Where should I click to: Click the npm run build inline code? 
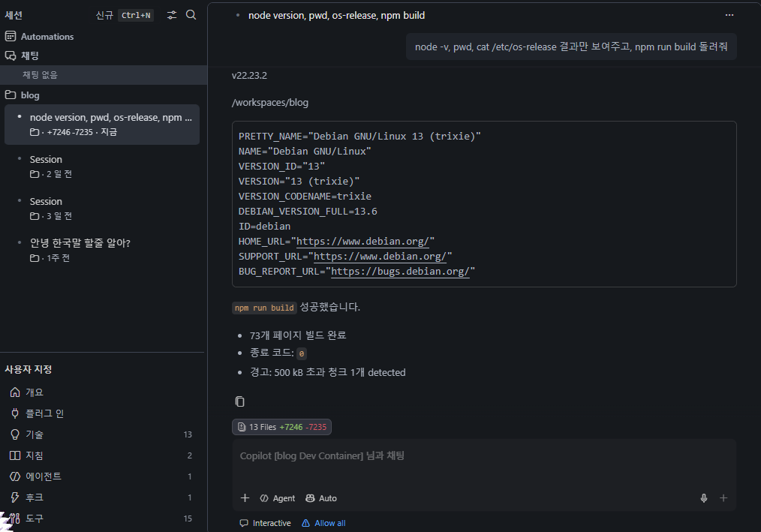click(264, 308)
